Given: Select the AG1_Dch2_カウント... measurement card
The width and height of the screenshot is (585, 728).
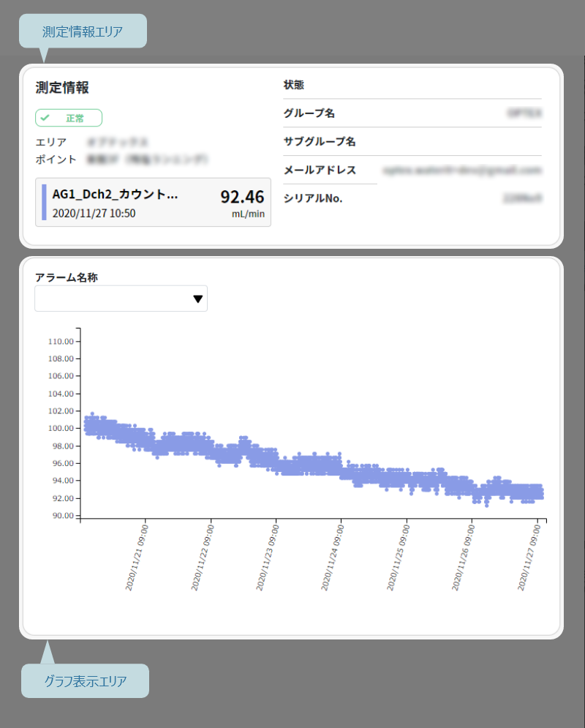Looking at the screenshot, I should pos(153,203).
